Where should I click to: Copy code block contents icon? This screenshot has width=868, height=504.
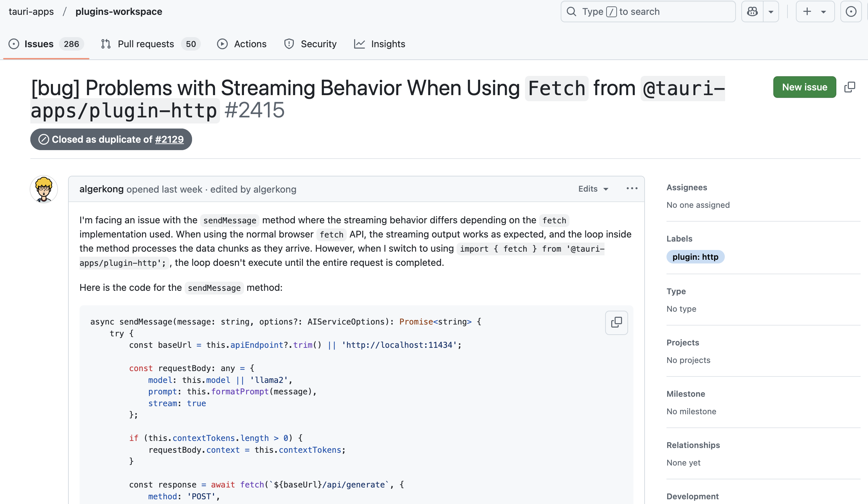[x=616, y=323]
